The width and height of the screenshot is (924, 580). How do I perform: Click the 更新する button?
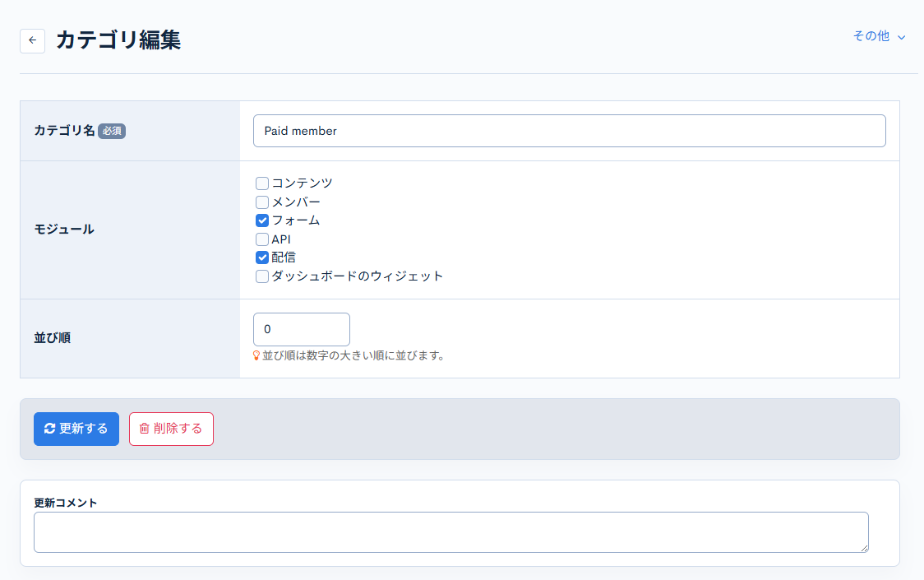(x=76, y=429)
